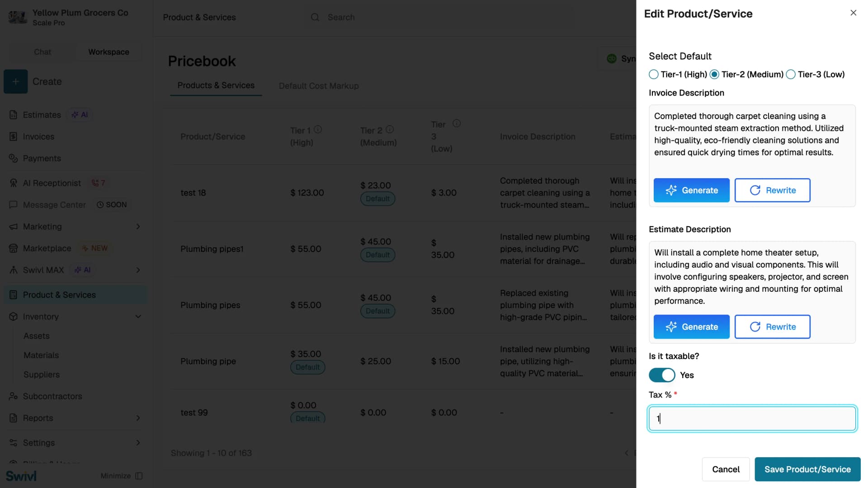Image resolution: width=868 pixels, height=488 pixels.
Task: Click the search magnifier icon
Action: [x=315, y=17]
